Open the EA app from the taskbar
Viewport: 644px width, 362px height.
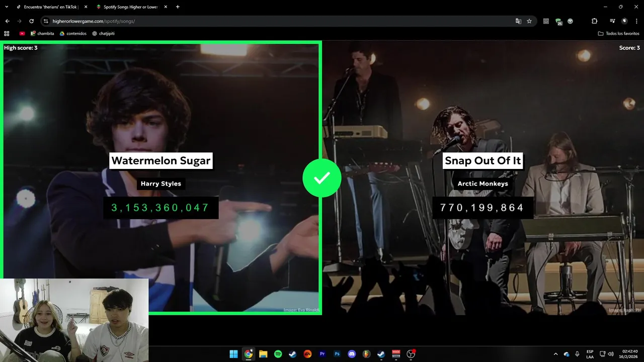(x=307, y=354)
